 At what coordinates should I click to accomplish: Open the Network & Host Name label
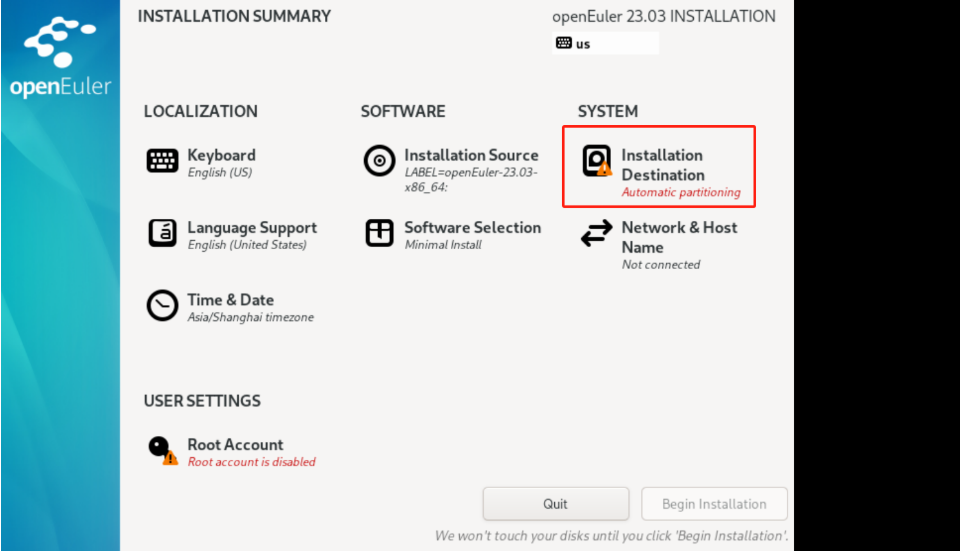680,237
